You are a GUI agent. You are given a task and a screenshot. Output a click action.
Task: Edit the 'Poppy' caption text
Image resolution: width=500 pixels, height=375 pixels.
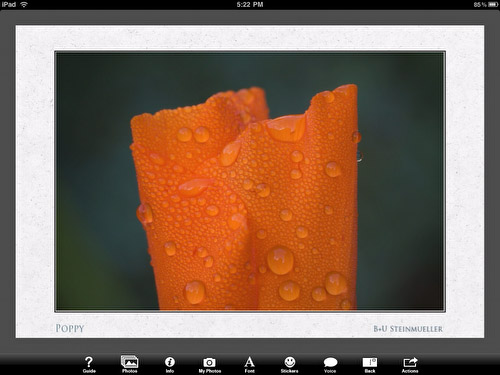[x=70, y=328]
